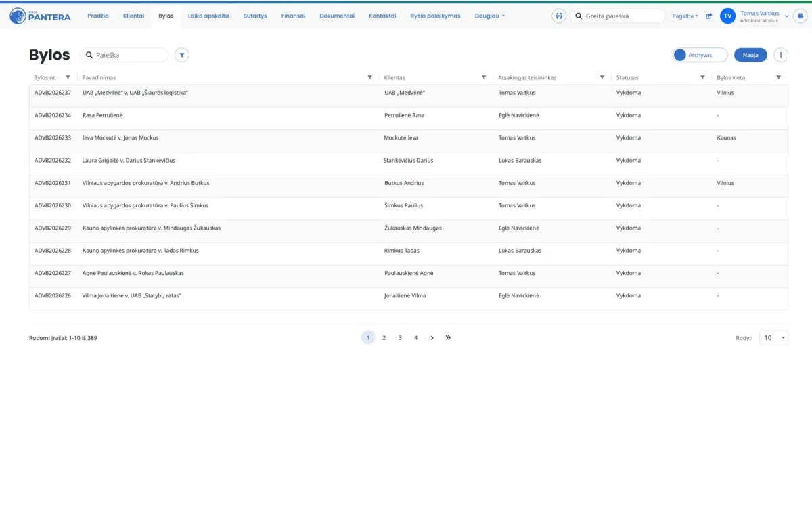
Task: Click the Pantera CRM logo
Action: 41,16
